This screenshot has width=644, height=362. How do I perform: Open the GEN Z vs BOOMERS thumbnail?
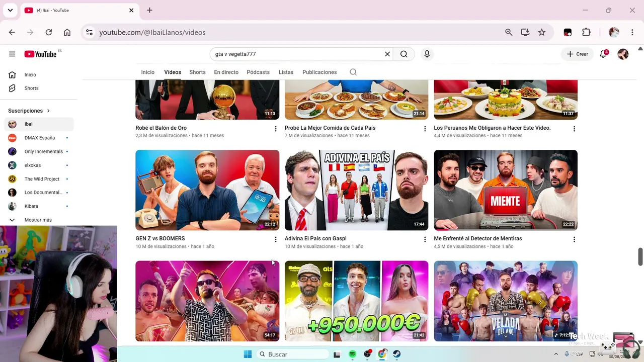click(207, 190)
